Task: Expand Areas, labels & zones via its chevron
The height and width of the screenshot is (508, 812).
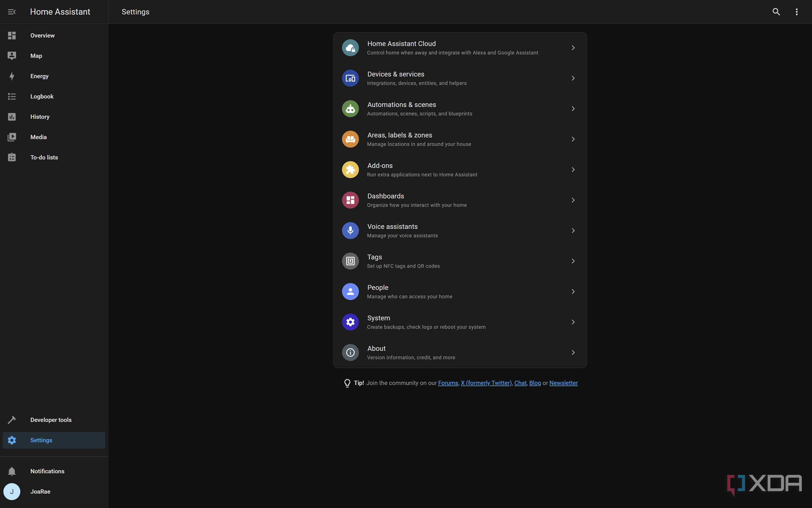Action: tap(573, 139)
